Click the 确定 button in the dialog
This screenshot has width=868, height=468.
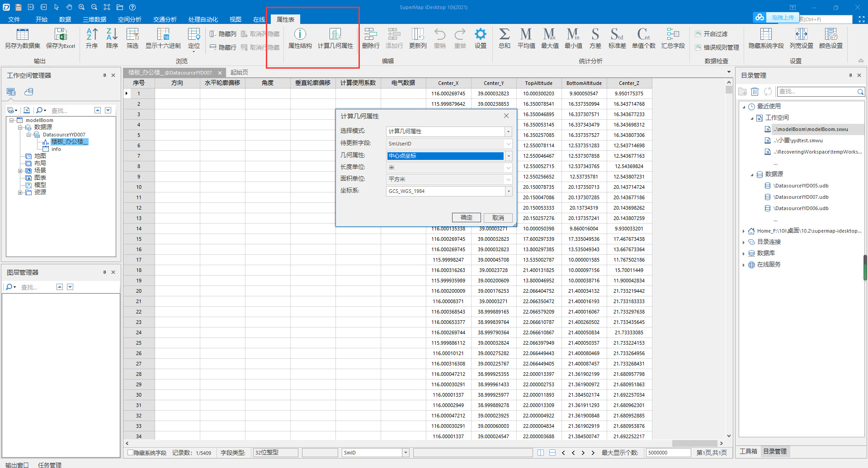(x=467, y=218)
